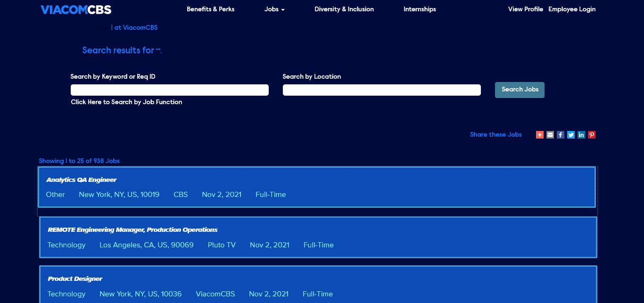
Task: Open Benefits & Perks menu item
Action: (210, 9)
